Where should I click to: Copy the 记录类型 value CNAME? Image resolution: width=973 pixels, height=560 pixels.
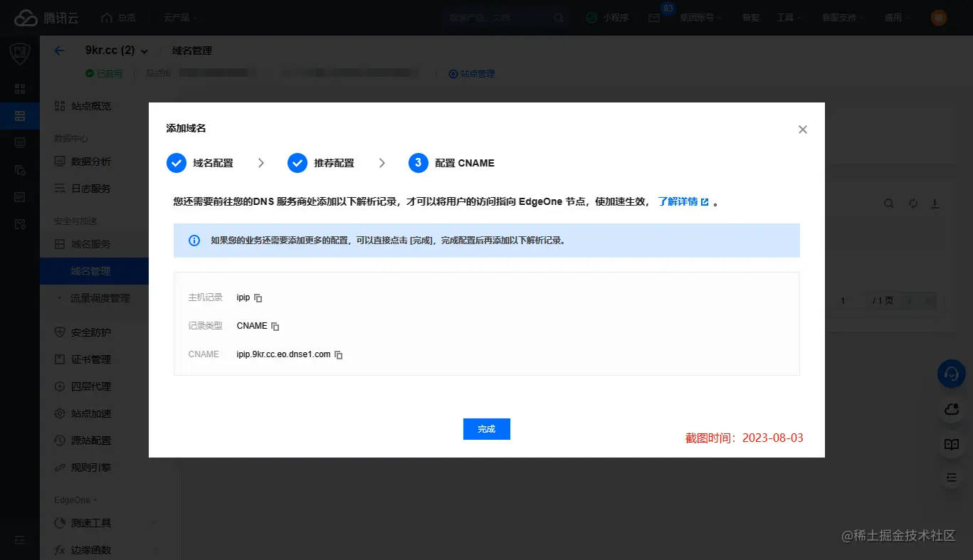(x=275, y=327)
